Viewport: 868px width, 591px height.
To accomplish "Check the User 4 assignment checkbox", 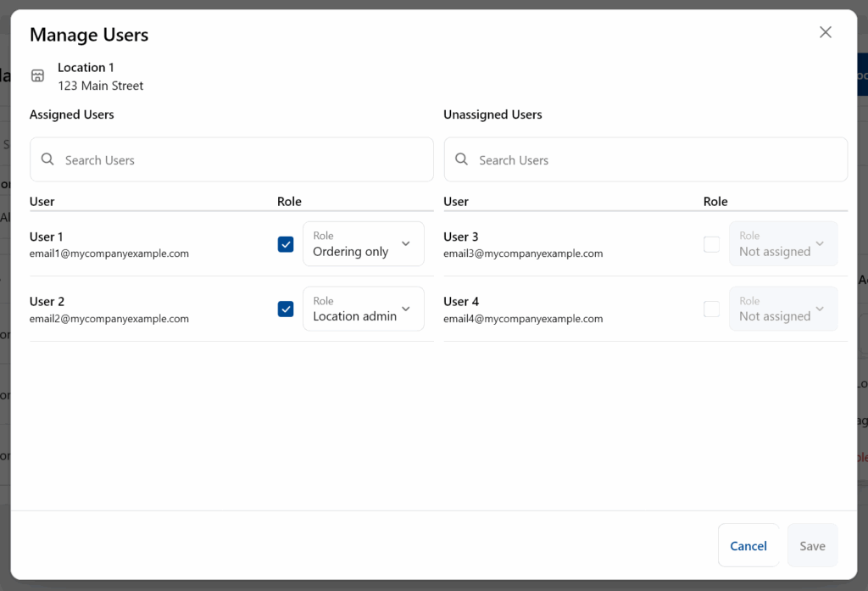I will point(712,309).
